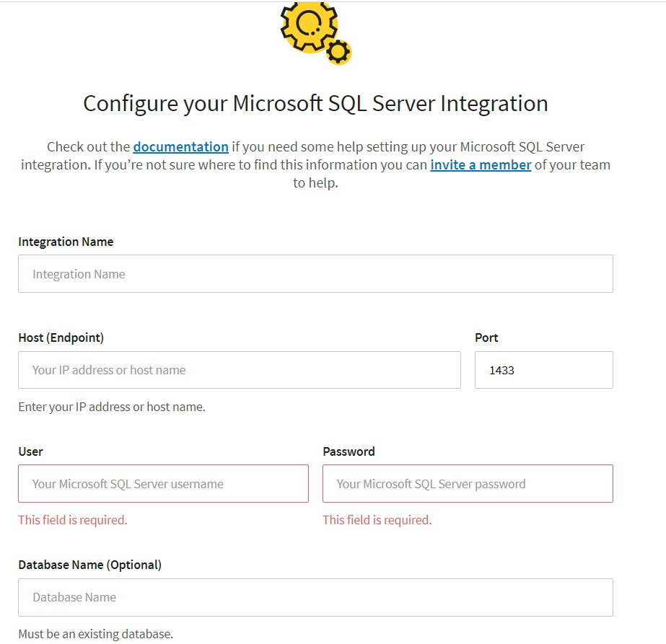Click the Integration Name label
666x644 pixels.
[x=66, y=242]
